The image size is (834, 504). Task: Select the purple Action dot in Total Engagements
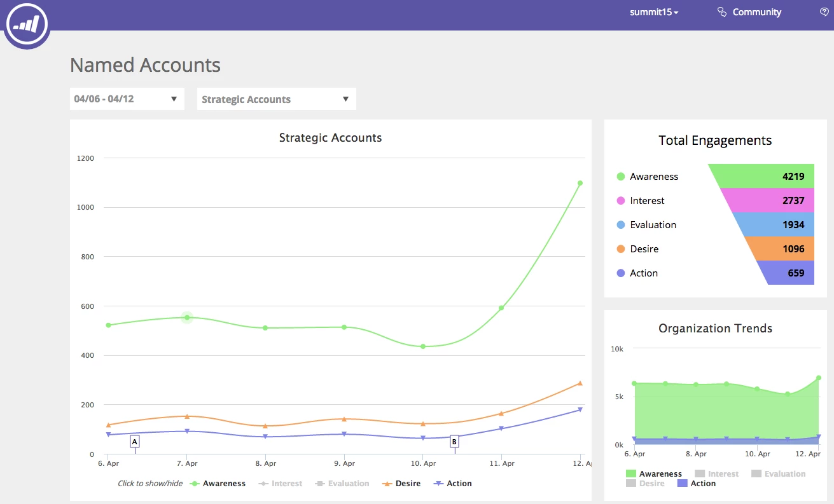pos(621,273)
